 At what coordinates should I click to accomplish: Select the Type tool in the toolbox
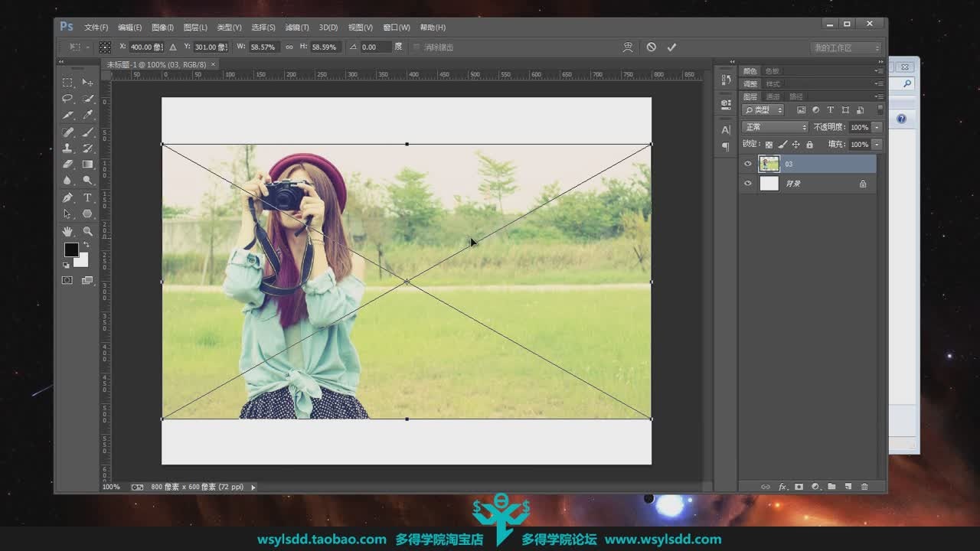click(x=87, y=198)
